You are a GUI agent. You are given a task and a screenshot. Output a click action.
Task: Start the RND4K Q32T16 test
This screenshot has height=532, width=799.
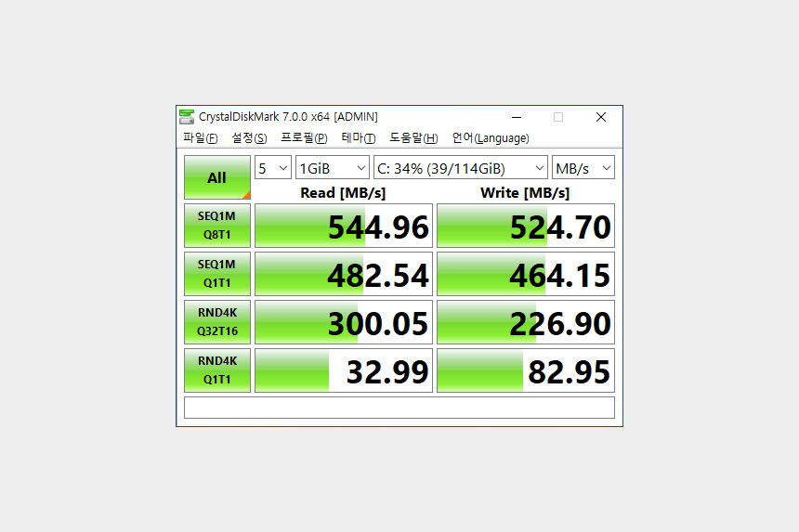[x=217, y=322]
